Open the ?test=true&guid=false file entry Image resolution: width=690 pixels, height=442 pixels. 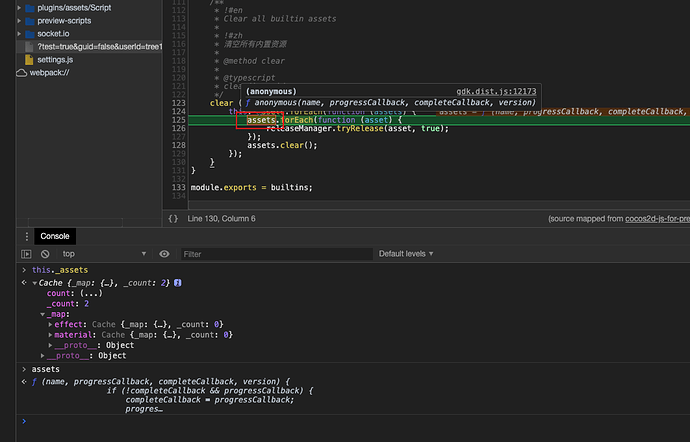tap(98, 47)
